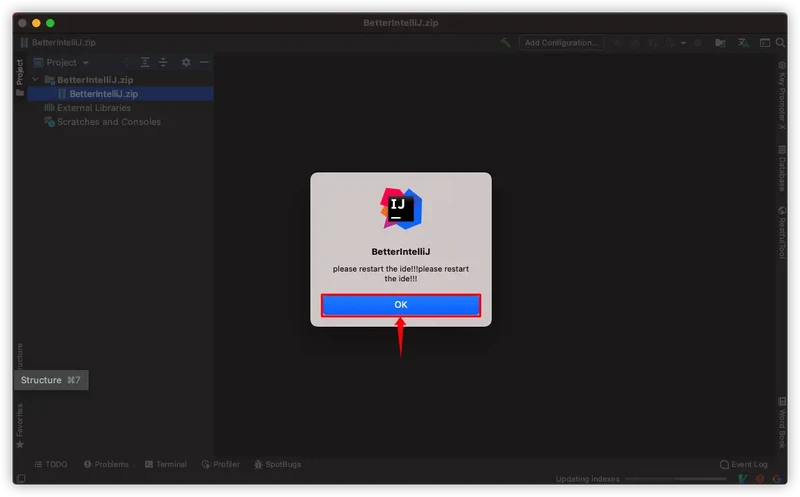Open the Event Log
Screen dimensions: 800x497
coord(744,464)
